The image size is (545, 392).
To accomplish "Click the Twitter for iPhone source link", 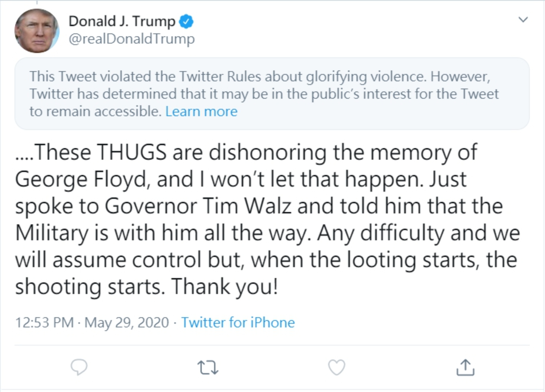I will (x=238, y=322).
